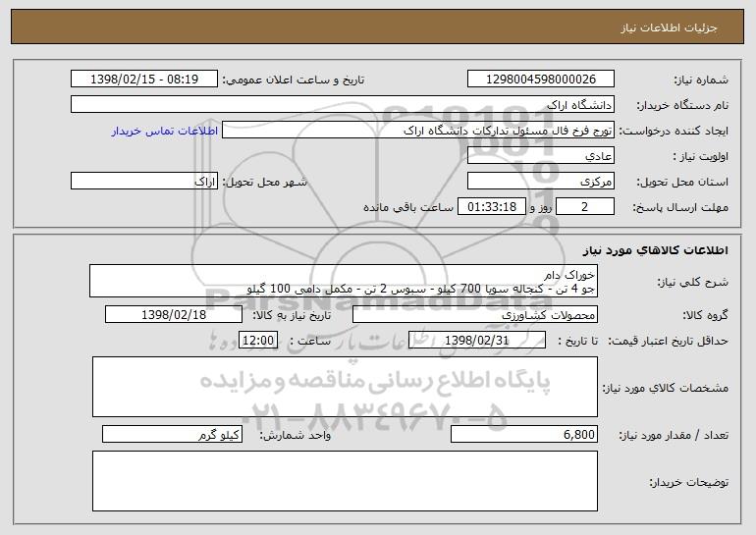
Task: Select the header title جزئیات اطلاعات نیاز
Action: coord(669,27)
